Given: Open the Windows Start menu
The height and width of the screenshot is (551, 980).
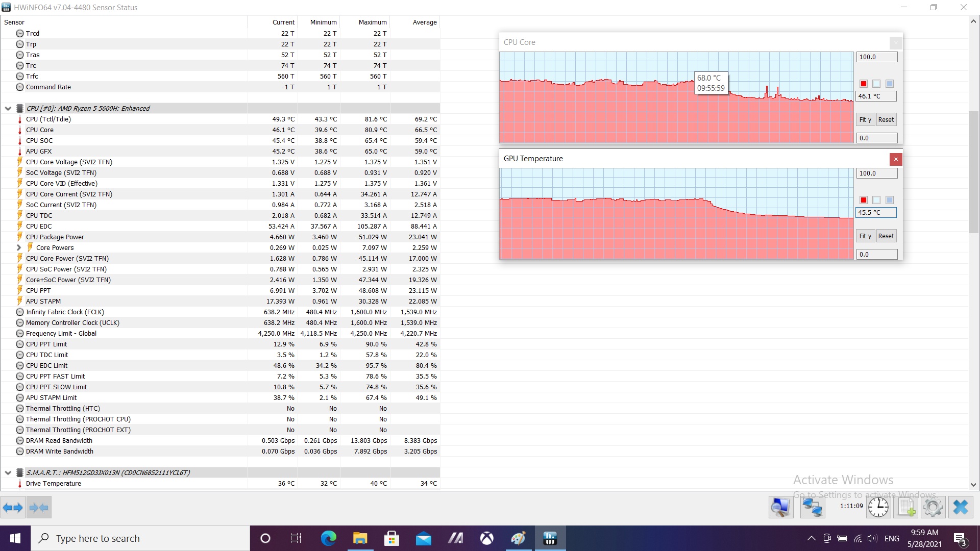Looking at the screenshot, I should [x=15, y=538].
